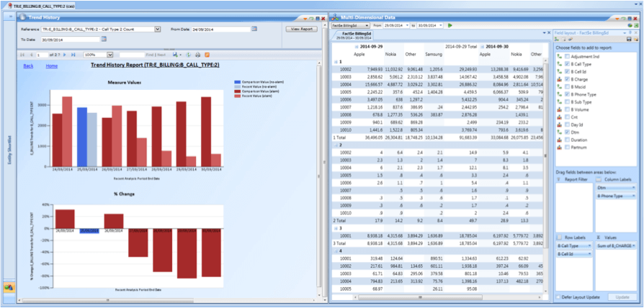This screenshot has width=644, height=308.
Task: Open the Sum of B_CHARGE dropdown in Values
Action: tap(634, 245)
